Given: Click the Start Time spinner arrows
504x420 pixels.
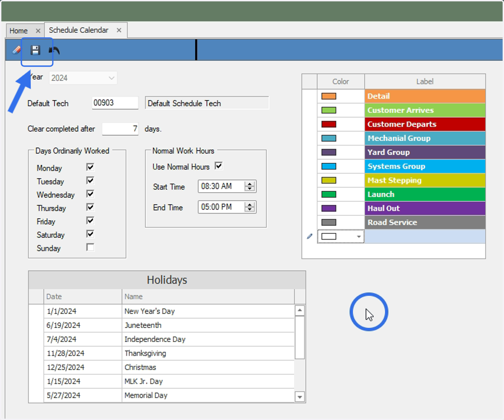Looking at the screenshot, I should pyautogui.click(x=250, y=186).
